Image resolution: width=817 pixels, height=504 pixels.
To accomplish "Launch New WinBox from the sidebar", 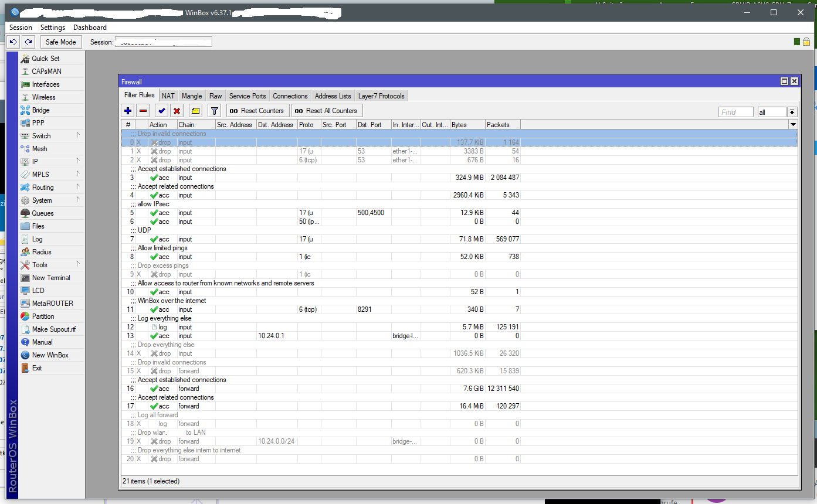I will (50, 355).
